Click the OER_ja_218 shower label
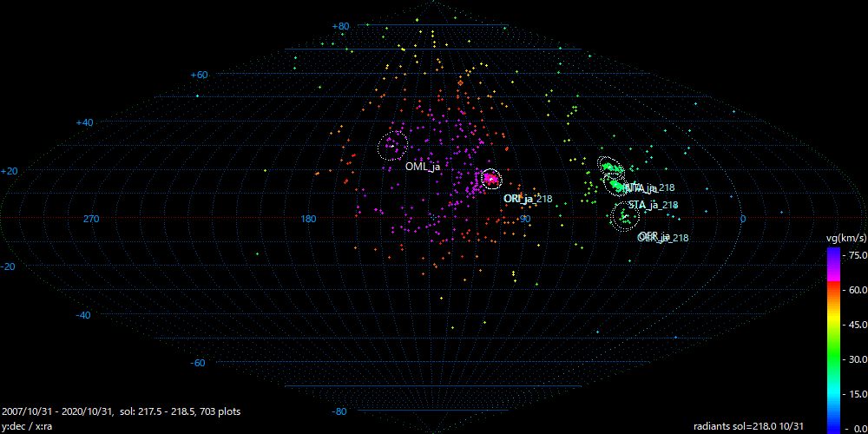 663,237
